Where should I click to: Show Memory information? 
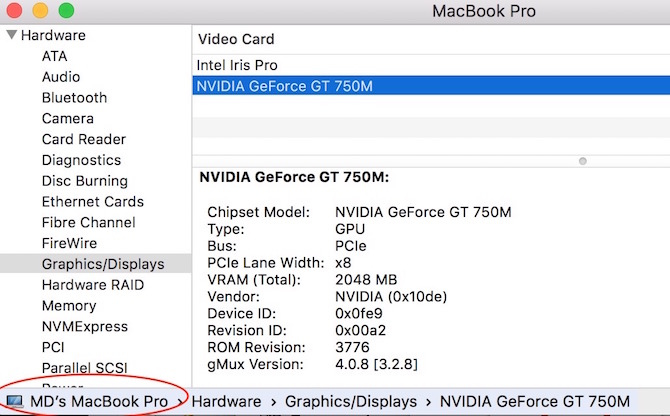tap(69, 306)
